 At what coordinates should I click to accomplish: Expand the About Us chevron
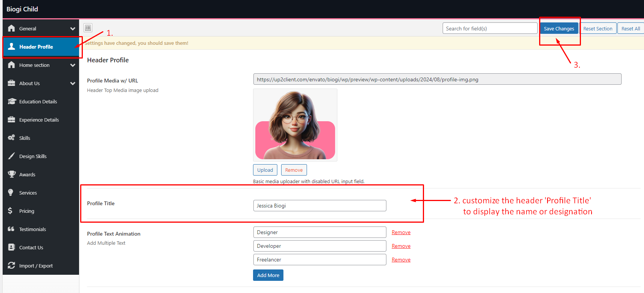click(x=73, y=83)
